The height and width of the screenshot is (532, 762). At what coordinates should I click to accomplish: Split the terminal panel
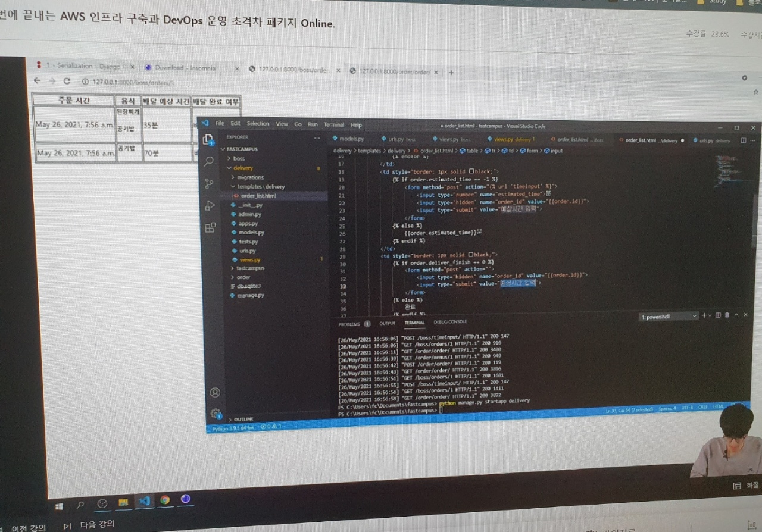[718, 315]
